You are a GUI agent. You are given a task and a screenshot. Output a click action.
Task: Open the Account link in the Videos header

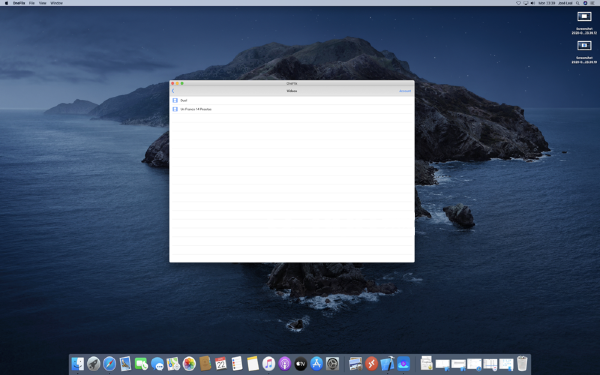[405, 91]
